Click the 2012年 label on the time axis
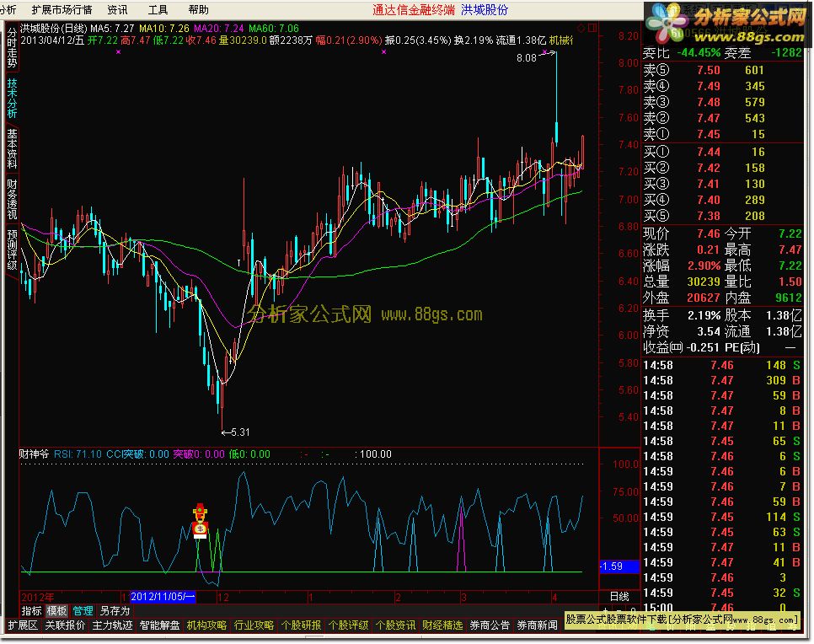Screen dimensions: 814x644 [37, 598]
